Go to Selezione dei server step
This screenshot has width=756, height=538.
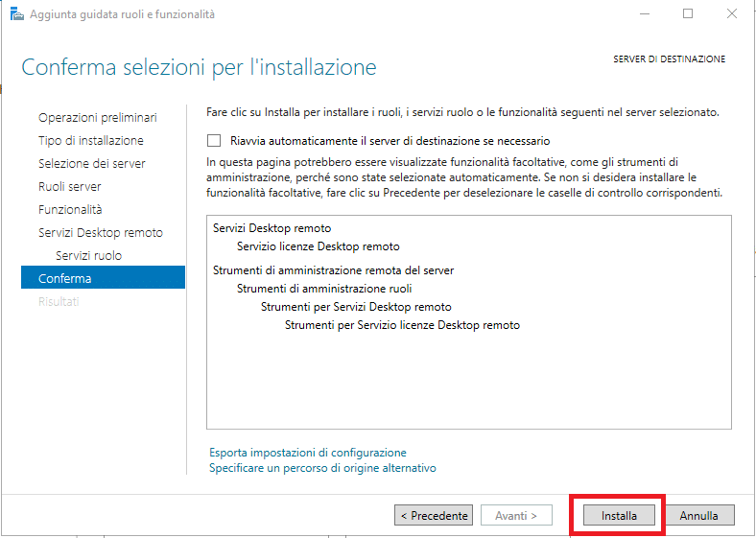91,164
